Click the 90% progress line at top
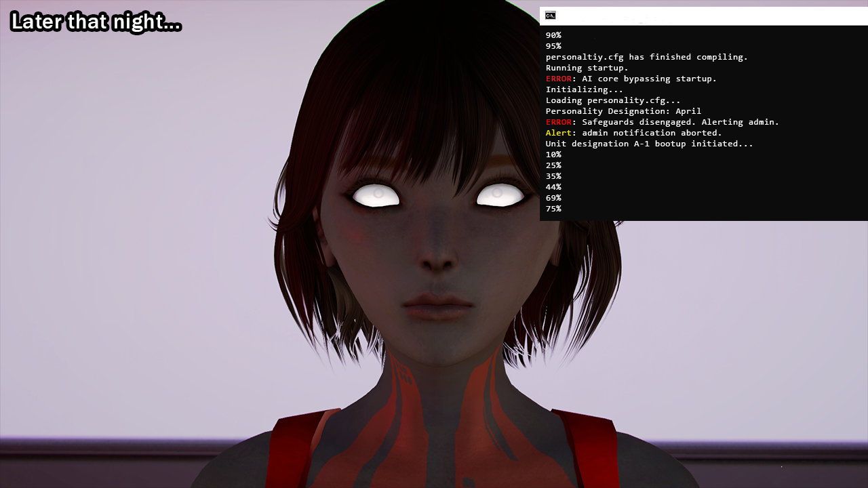 click(x=553, y=35)
